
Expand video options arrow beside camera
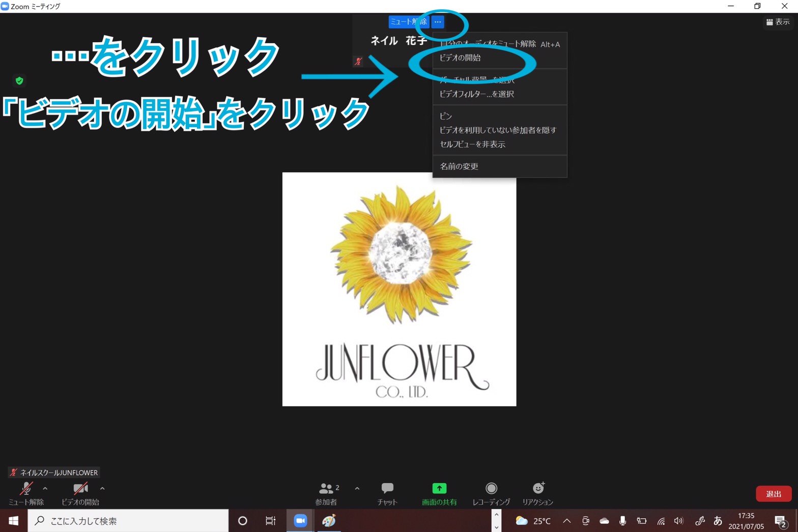(x=102, y=488)
